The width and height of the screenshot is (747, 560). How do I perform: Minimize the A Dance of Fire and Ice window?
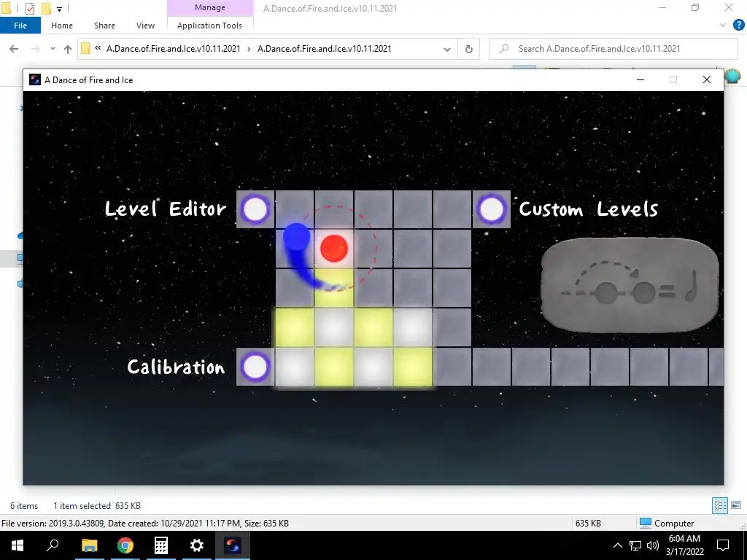pyautogui.click(x=640, y=79)
